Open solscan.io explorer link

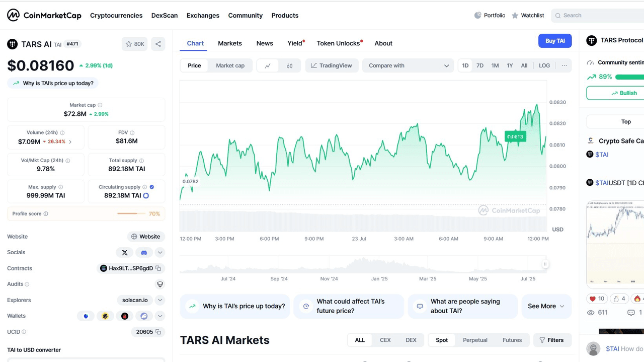(135, 300)
